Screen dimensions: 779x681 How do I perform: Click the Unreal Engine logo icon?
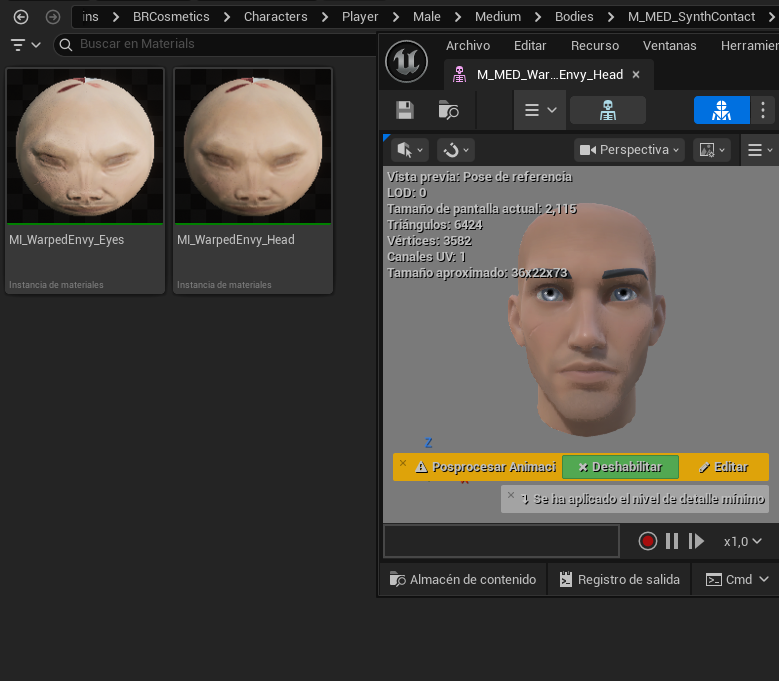[406, 62]
